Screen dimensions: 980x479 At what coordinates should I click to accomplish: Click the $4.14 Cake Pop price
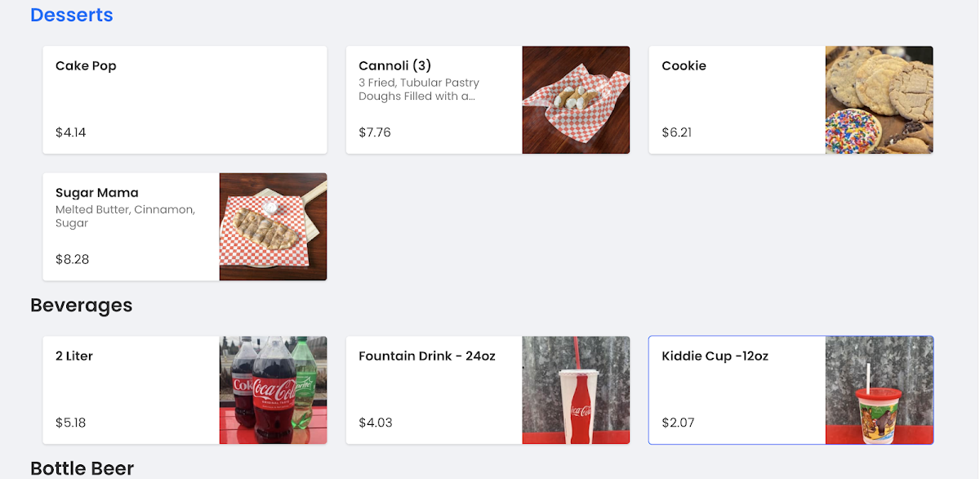[x=71, y=132]
